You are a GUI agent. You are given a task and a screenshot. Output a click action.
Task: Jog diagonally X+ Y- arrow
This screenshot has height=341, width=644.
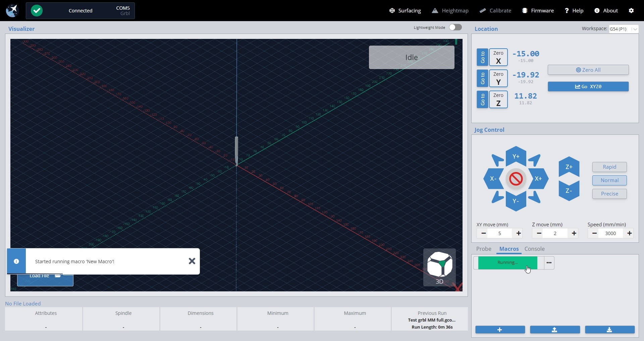click(535, 197)
